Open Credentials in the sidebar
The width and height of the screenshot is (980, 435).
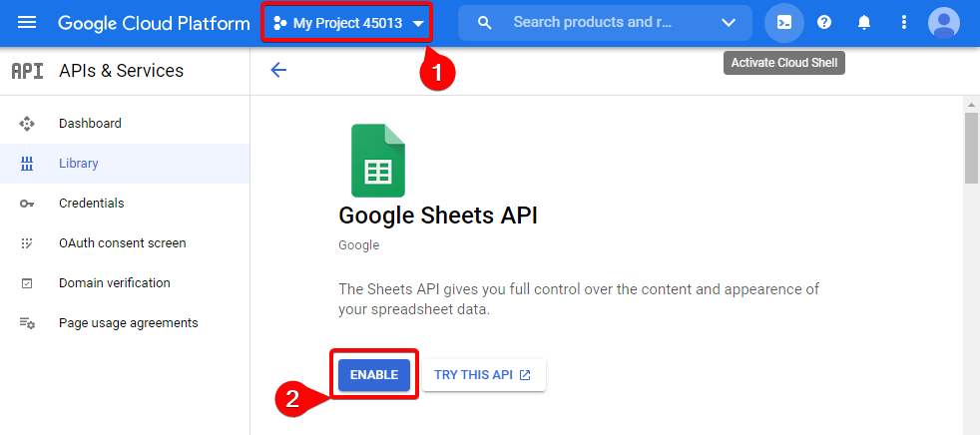click(91, 204)
